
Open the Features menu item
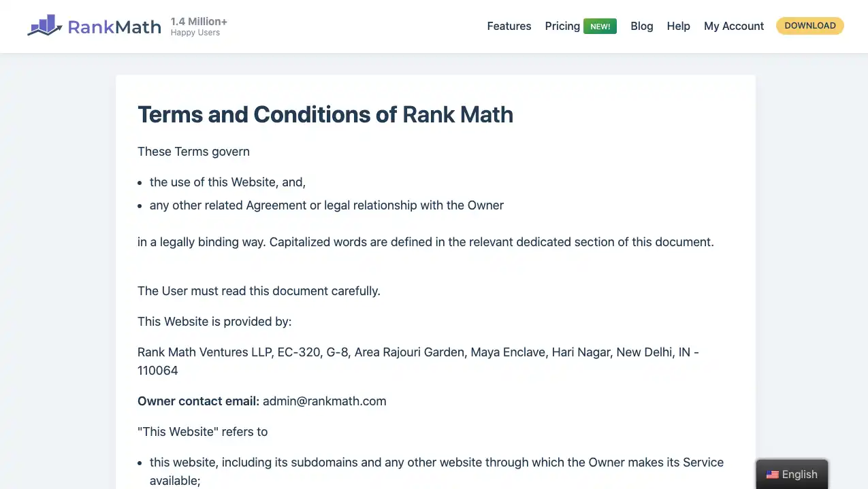pyautogui.click(x=509, y=26)
